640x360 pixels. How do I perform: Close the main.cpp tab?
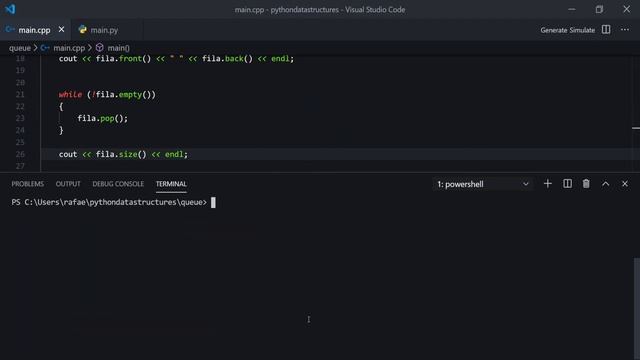point(61,30)
